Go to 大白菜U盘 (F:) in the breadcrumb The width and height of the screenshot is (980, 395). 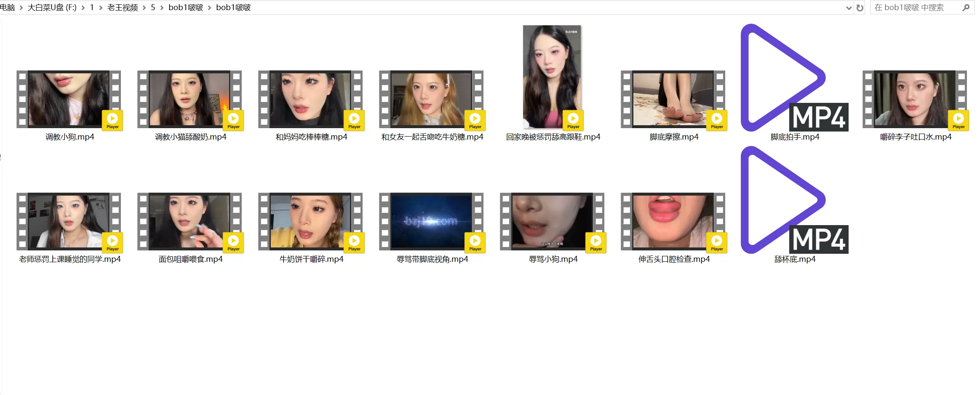(52, 8)
